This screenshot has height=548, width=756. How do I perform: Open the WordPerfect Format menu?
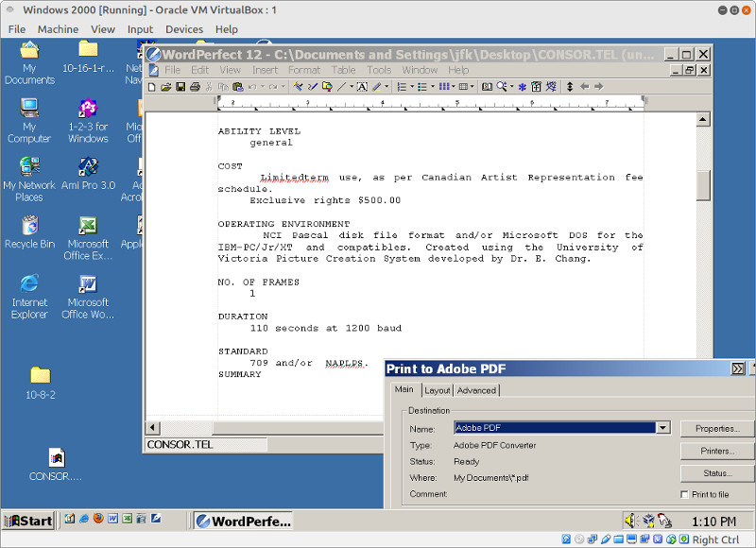point(304,70)
